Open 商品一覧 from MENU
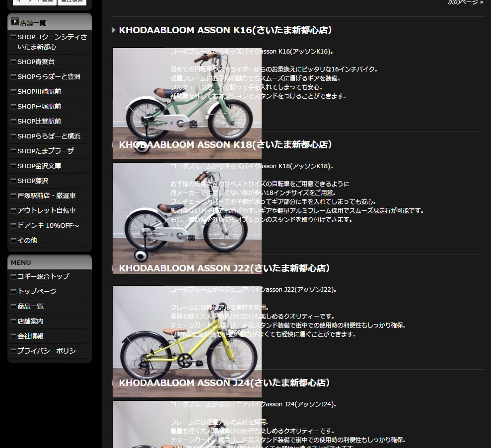This screenshot has height=448, width=491. [30, 306]
